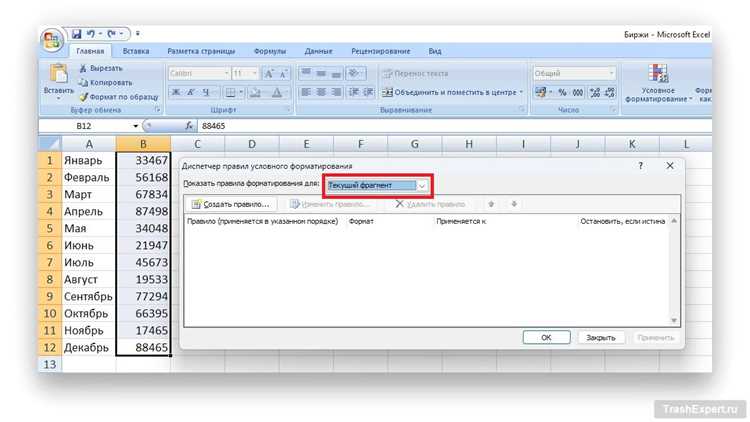Click the align text right icon
750x422 pixels.
(337, 92)
